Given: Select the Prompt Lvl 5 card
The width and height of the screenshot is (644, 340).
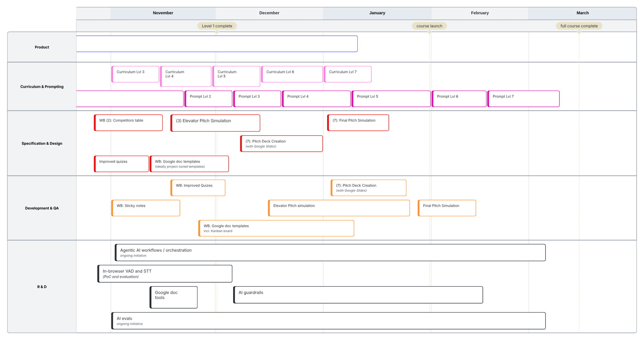Looking at the screenshot, I should pyautogui.click(x=391, y=99).
